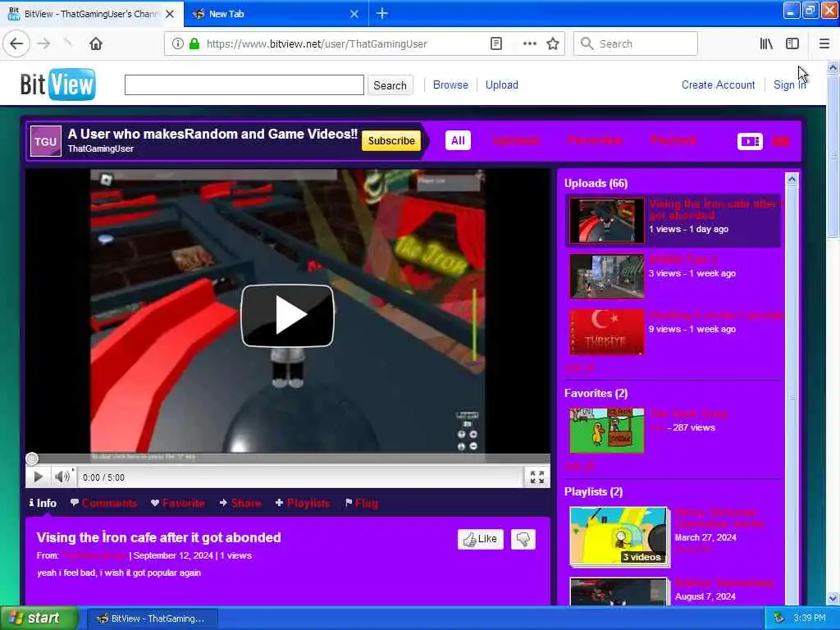Click the page scrollbar up arrow
Viewport: 840px width, 630px height.
click(833, 68)
